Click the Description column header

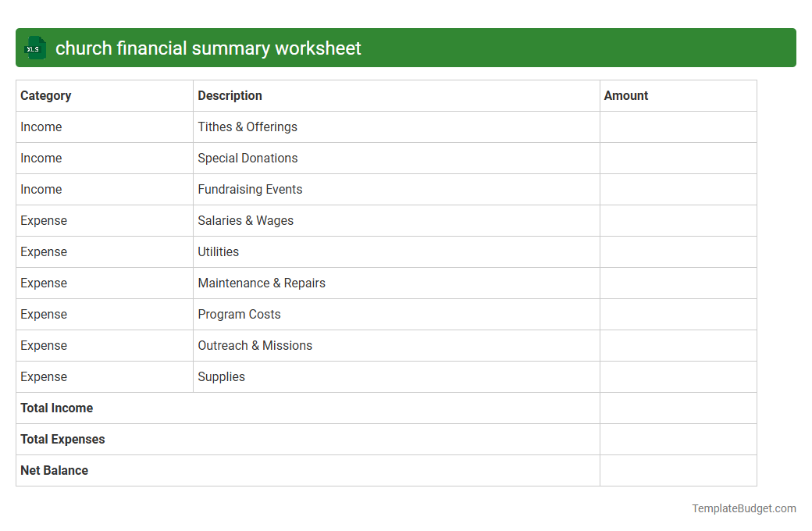(x=230, y=95)
